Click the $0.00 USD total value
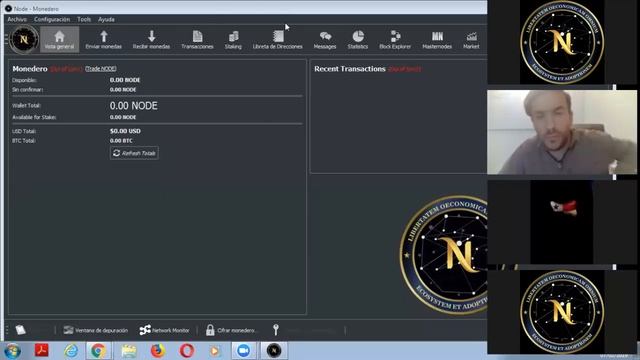The image size is (640, 360). pyautogui.click(x=125, y=131)
